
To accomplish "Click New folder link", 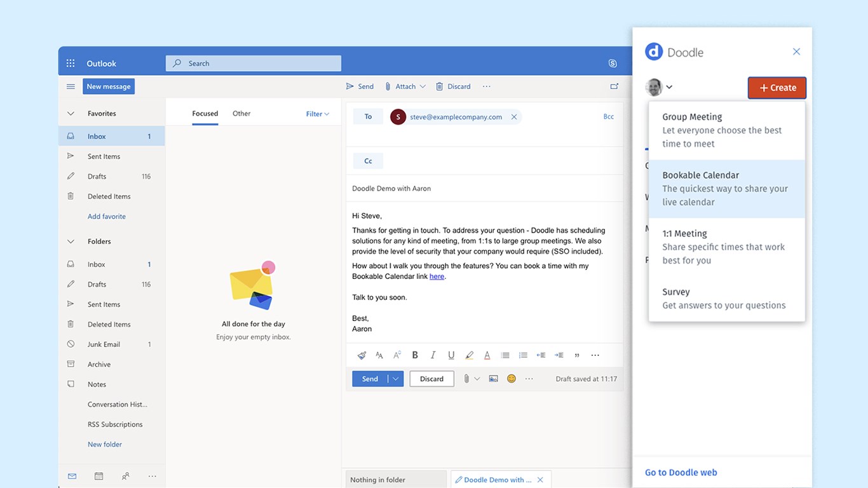I will (x=105, y=444).
